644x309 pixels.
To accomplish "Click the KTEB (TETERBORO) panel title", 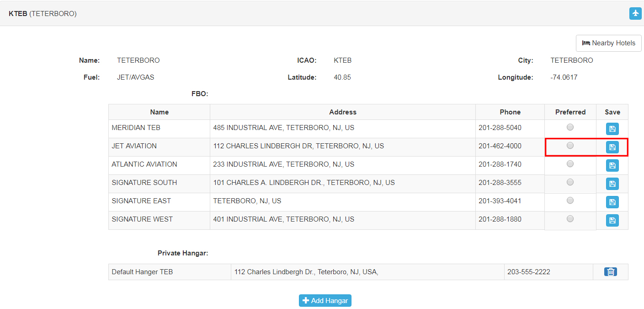I will click(x=43, y=14).
